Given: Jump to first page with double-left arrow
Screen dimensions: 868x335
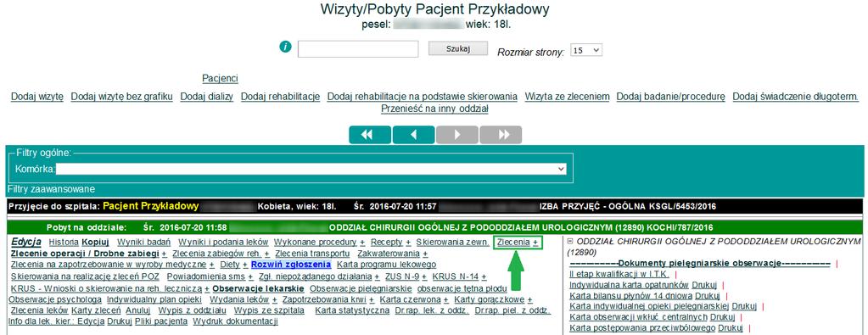Looking at the screenshot, I should click(x=370, y=135).
